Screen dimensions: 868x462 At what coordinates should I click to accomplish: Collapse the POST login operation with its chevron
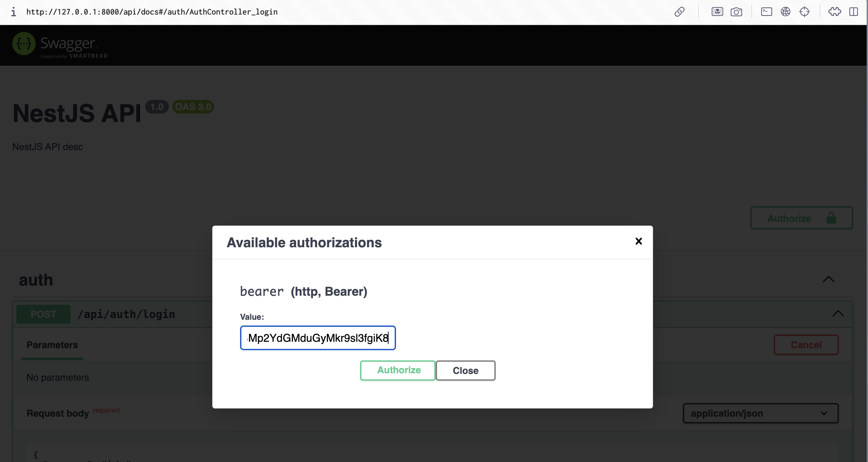coord(839,314)
